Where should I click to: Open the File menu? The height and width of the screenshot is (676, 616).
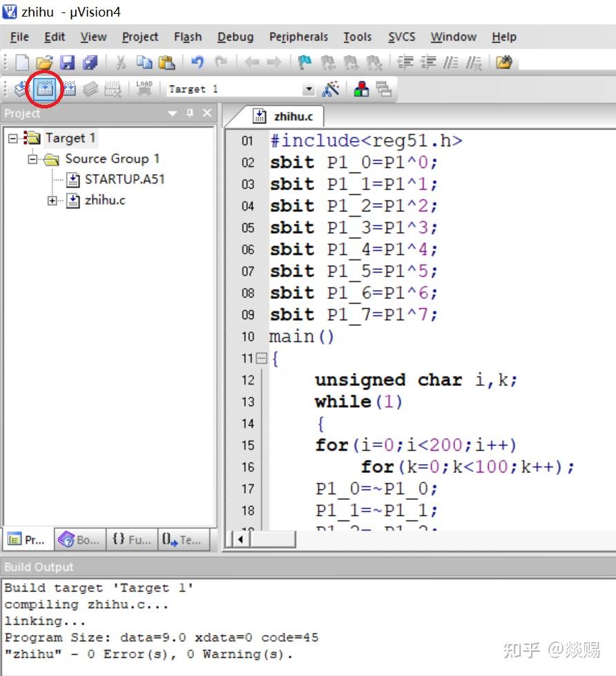click(x=19, y=37)
